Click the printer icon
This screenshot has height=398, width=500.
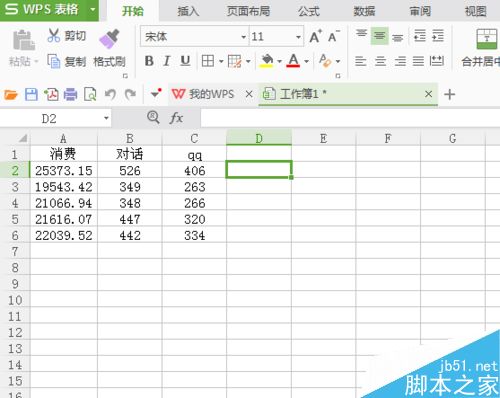(70, 95)
